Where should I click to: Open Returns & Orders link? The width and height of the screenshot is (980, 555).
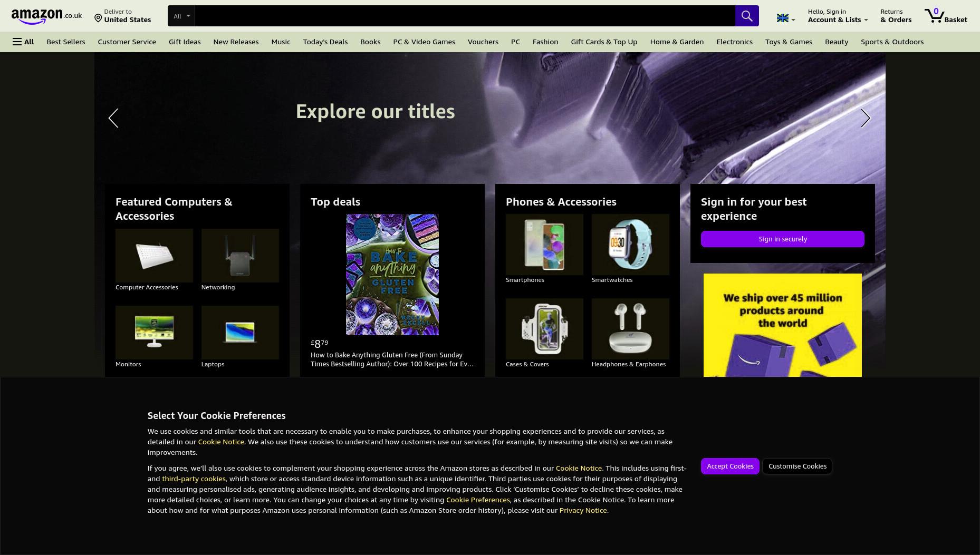896,16
